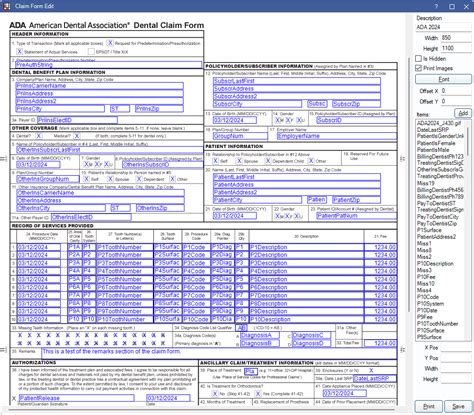
Task: Select PatientIsFemale in Items list
Action: [436, 143]
